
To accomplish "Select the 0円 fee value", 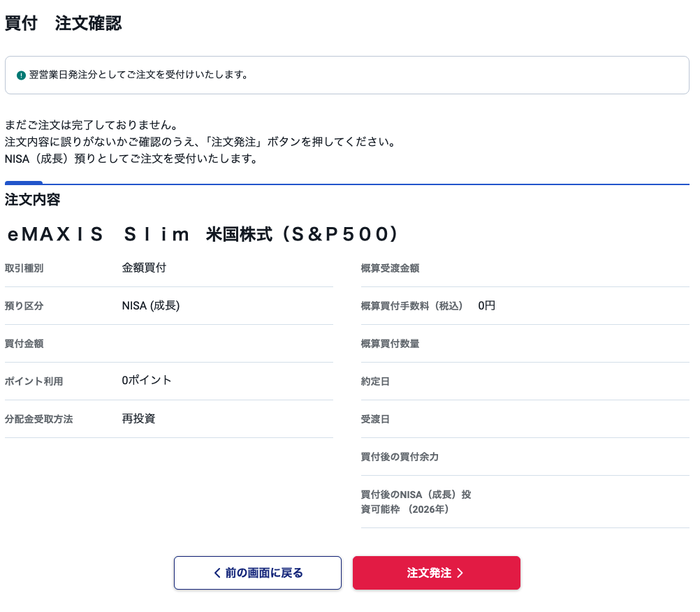I will click(x=487, y=306).
